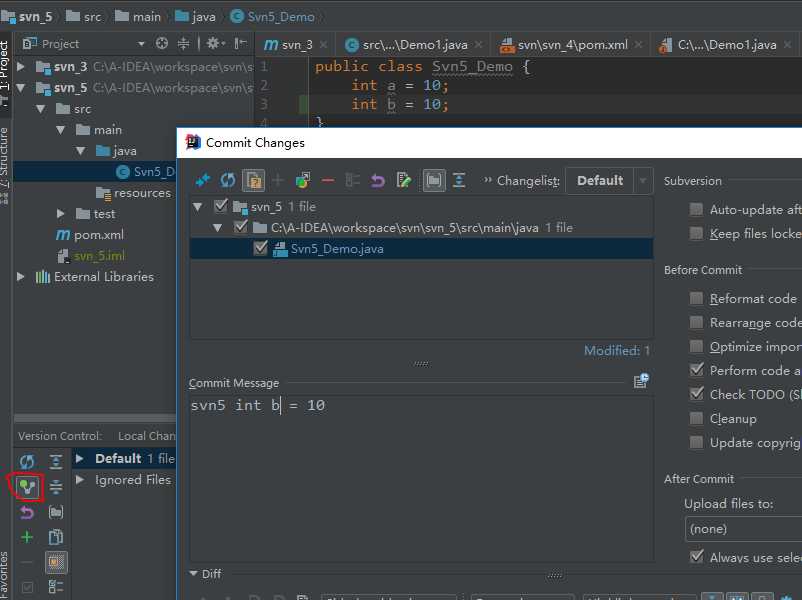The image size is (802, 600).
Task: Collapse the svn_5 node in the commit tree
Action: click(198, 207)
